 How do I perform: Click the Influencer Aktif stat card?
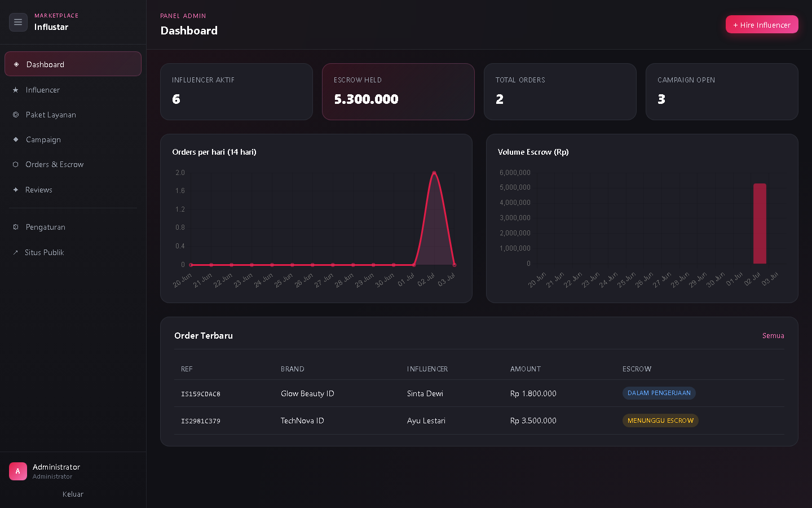pyautogui.click(x=236, y=91)
